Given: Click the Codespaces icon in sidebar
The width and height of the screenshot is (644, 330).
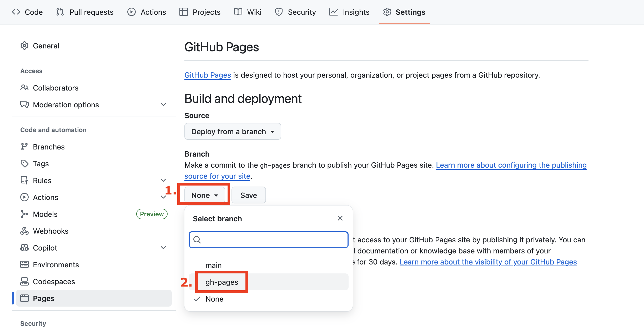Looking at the screenshot, I should 24,282.
